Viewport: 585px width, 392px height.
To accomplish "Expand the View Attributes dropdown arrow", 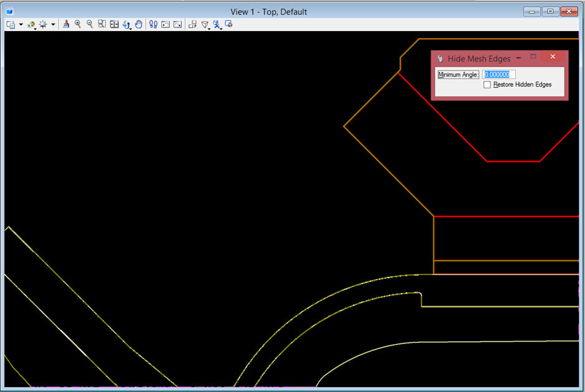I will 21,25.
